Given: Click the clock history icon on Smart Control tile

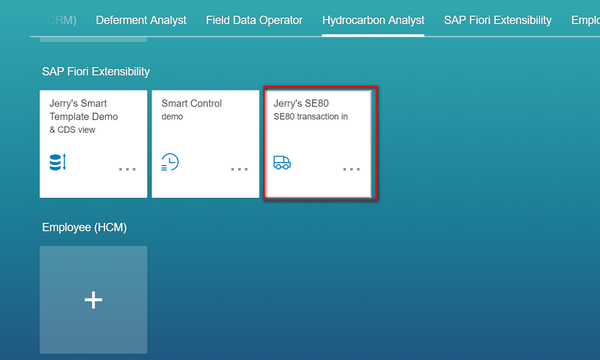Looking at the screenshot, I should pos(170,162).
